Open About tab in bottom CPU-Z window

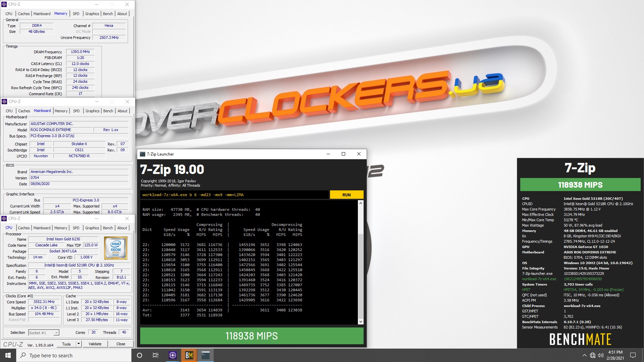point(122,228)
